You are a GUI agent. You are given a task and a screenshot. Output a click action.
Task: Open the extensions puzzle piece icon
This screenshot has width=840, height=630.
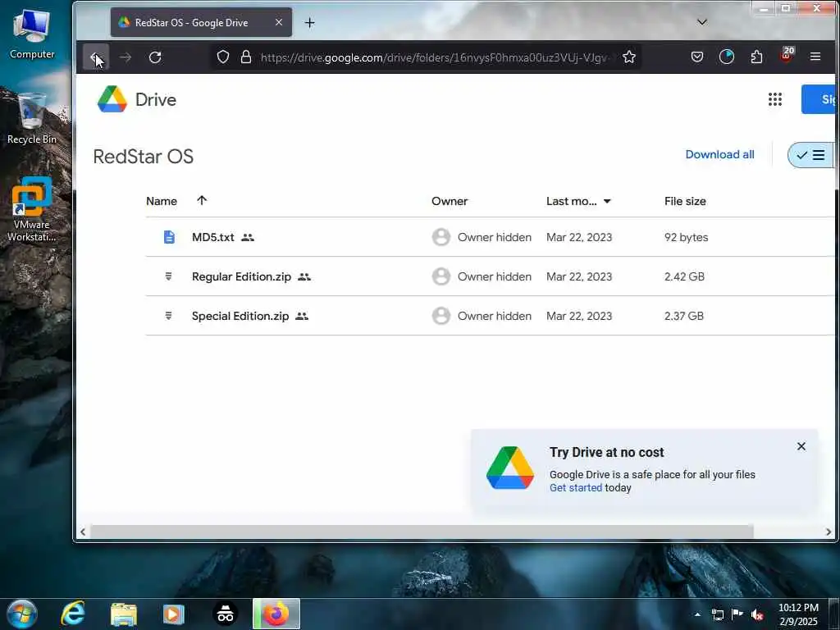(756, 57)
